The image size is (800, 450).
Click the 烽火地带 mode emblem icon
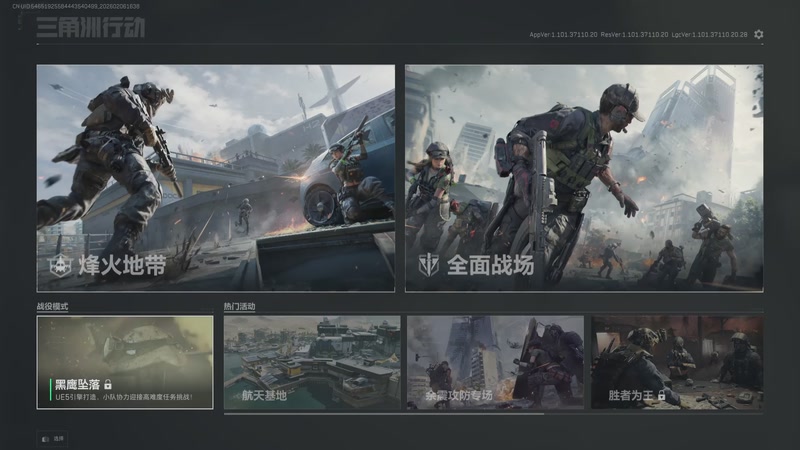pyautogui.click(x=60, y=265)
